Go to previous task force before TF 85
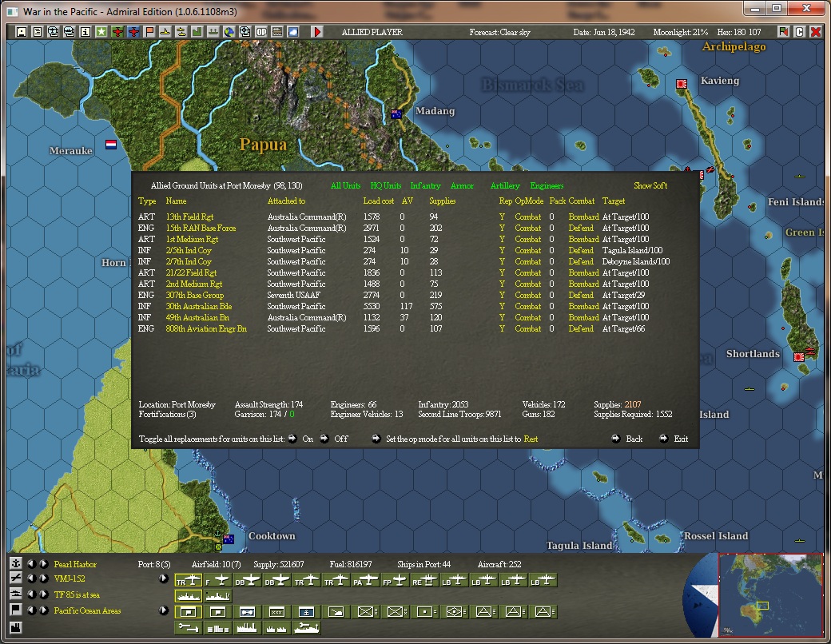This screenshot has width=831, height=644. coord(32,594)
